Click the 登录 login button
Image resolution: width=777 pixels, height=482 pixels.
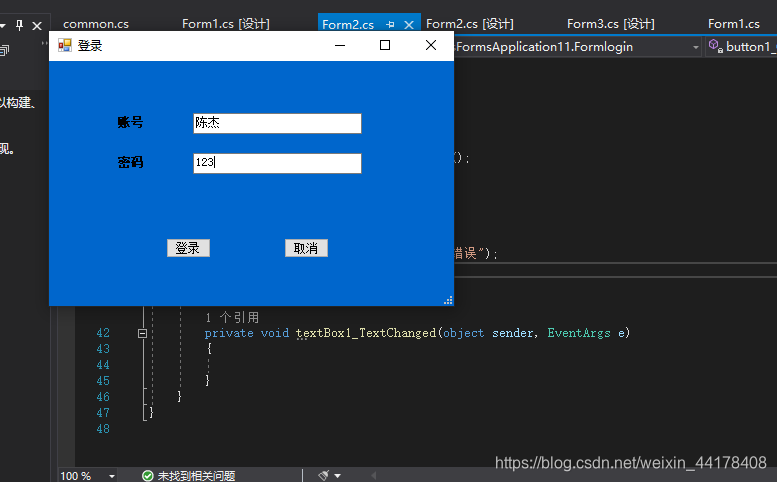pos(188,248)
